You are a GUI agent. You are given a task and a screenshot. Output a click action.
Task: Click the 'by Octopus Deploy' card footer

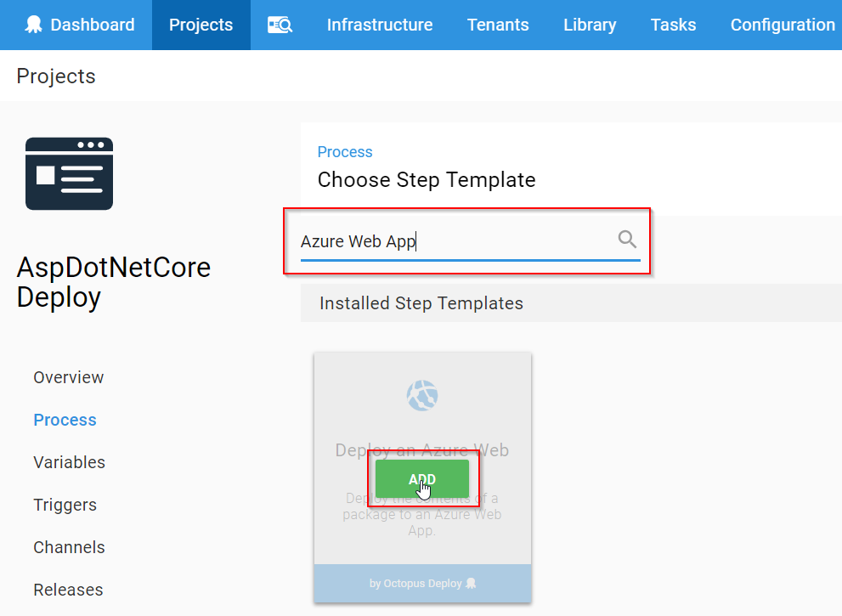click(x=422, y=583)
